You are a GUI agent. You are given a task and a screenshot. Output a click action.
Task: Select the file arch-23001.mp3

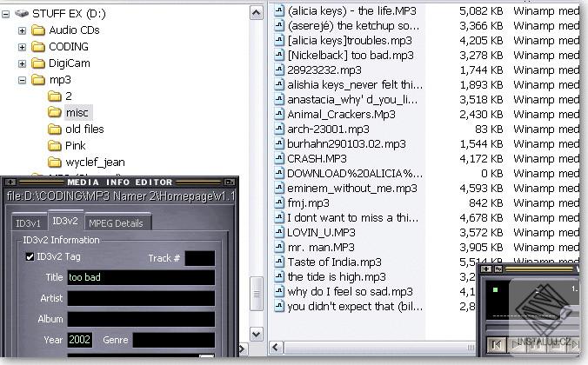(328, 129)
